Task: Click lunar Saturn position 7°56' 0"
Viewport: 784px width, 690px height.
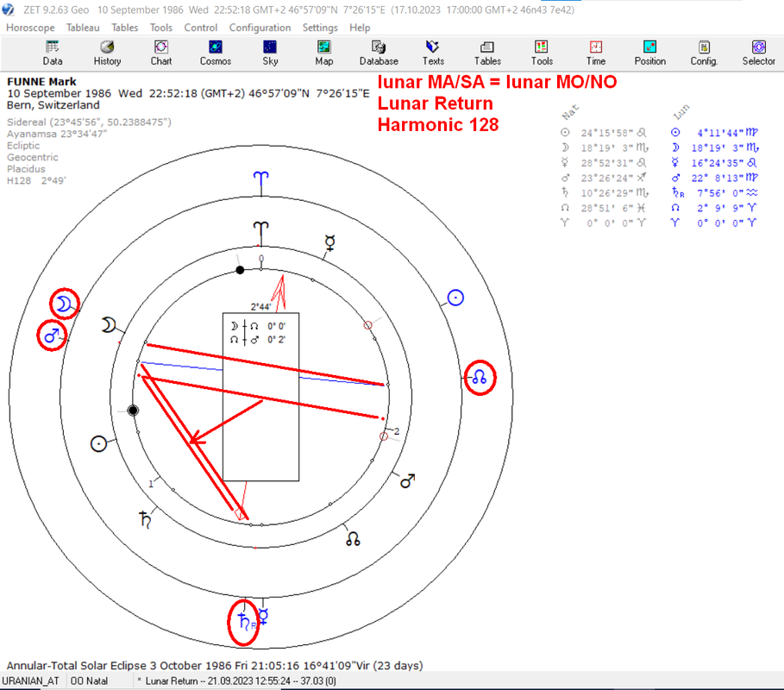Action: tap(727, 192)
